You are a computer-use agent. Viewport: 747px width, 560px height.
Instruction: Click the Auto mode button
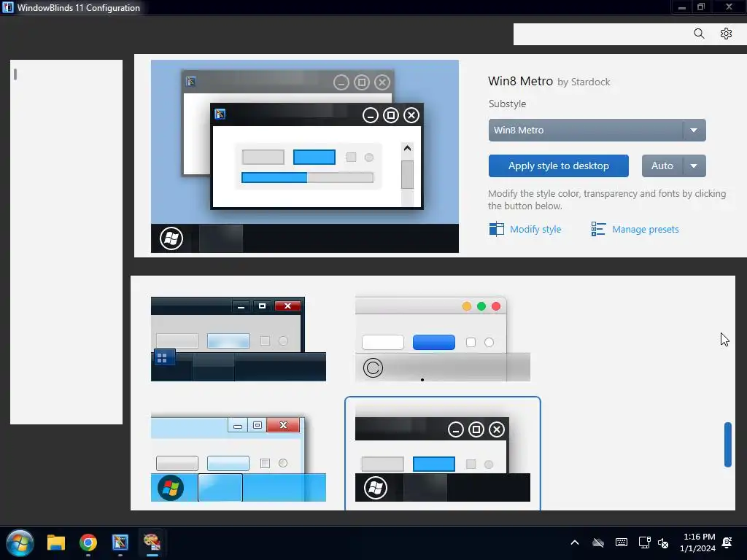click(662, 166)
